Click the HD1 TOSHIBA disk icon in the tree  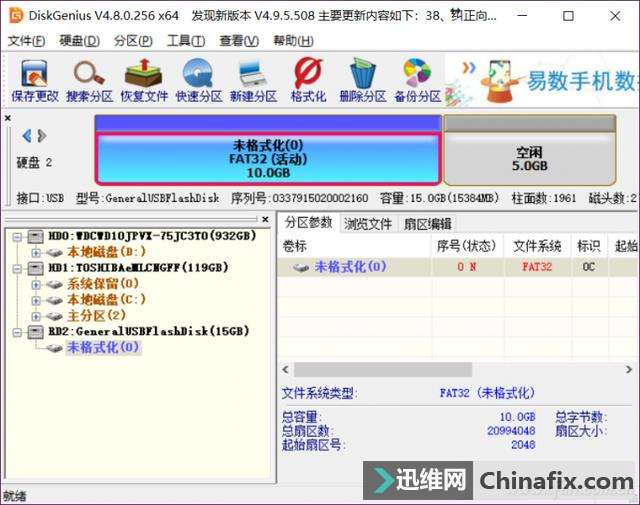[x=35, y=268]
